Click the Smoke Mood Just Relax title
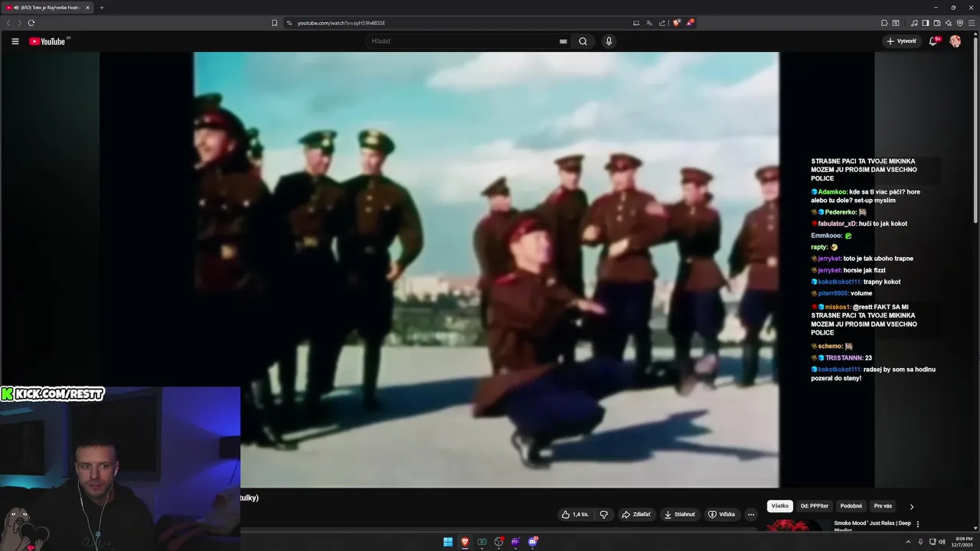The width and height of the screenshot is (980, 551). [872, 526]
